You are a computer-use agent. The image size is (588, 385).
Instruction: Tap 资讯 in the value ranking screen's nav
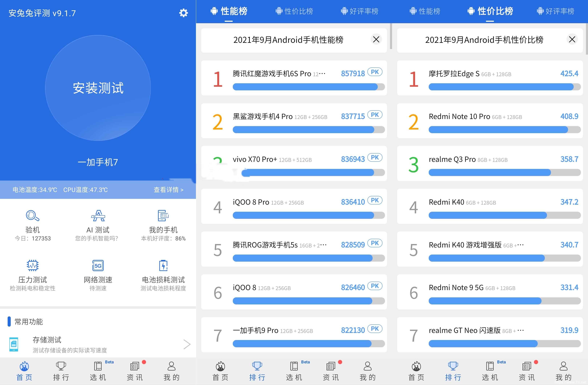pyautogui.click(x=527, y=371)
